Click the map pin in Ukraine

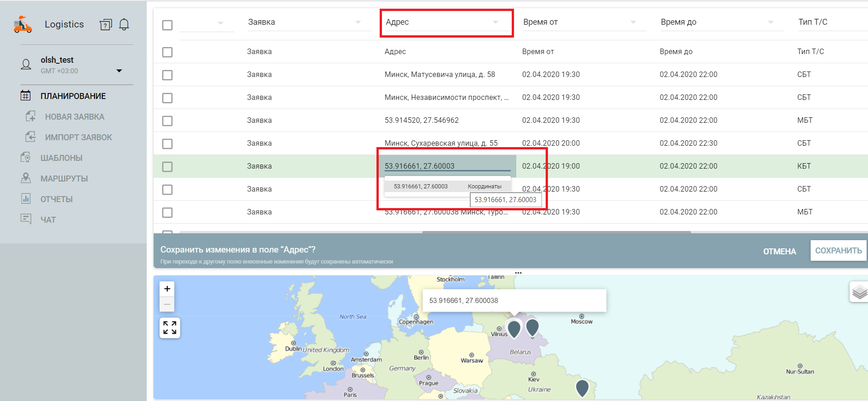click(x=582, y=388)
